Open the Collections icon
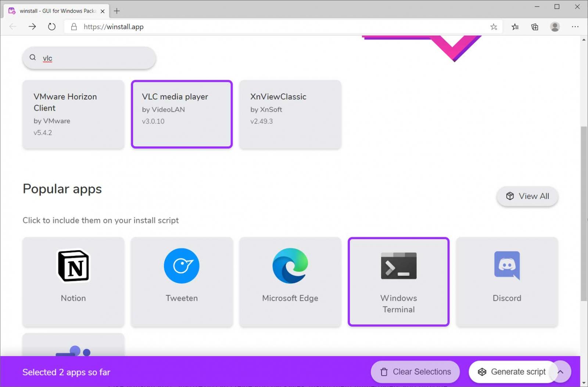This screenshot has width=588, height=387. tap(535, 27)
